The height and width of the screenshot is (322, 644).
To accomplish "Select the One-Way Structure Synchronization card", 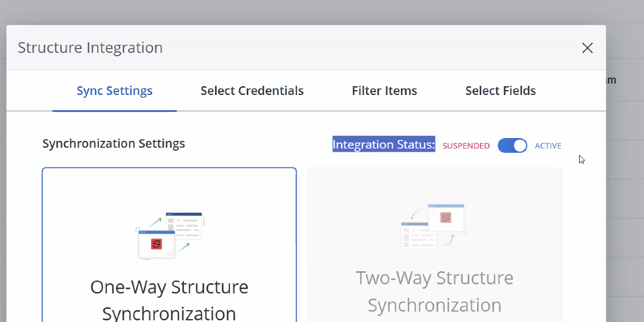I will click(169, 246).
